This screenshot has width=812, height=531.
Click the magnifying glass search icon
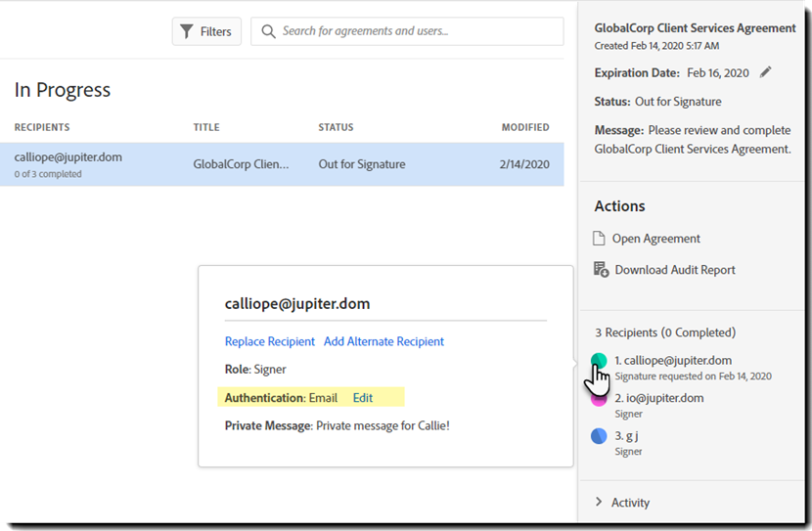tap(267, 31)
